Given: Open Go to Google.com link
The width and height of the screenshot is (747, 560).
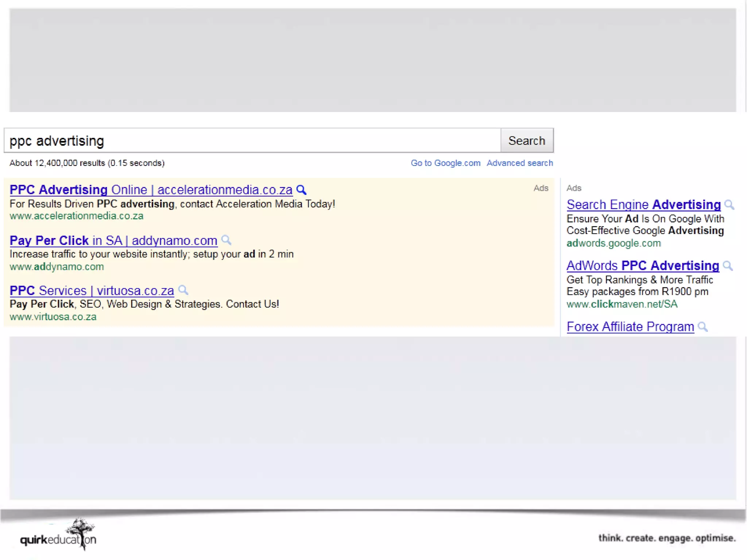Looking at the screenshot, I should point(445,163).
